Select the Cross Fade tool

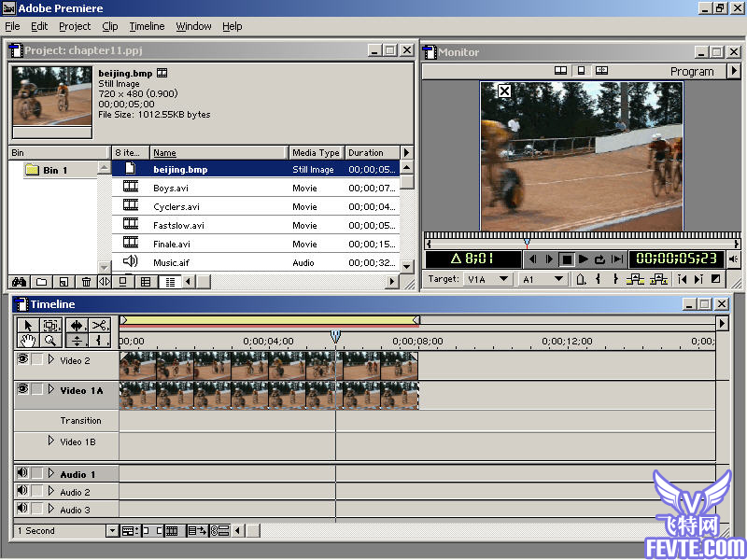pos(77,340)
